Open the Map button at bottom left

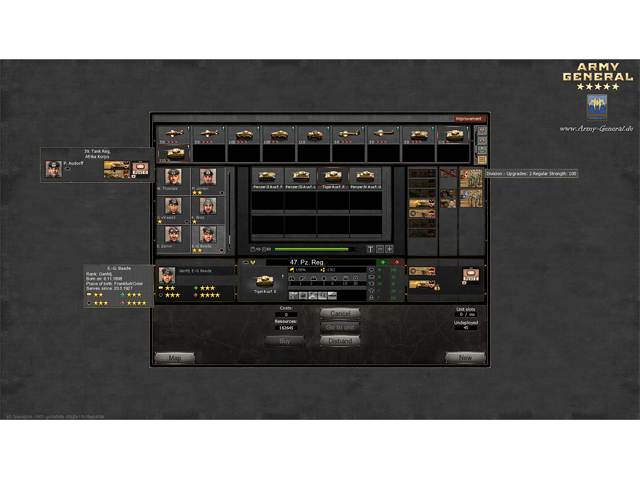coord(175,358)
